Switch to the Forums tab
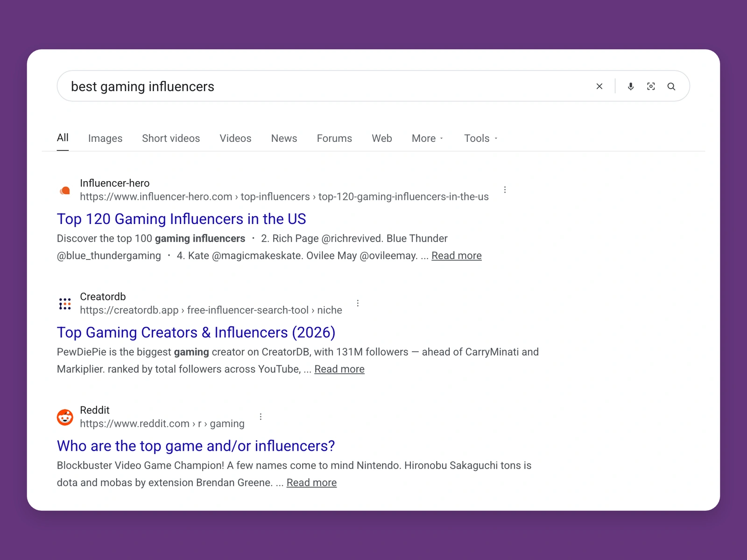 (334, 138)
